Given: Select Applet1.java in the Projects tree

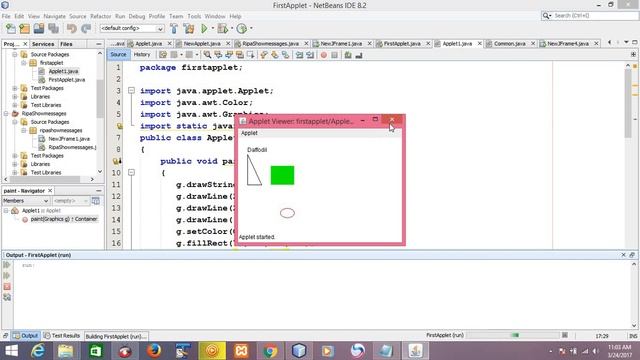Looking at the screenshot, I should point(63,71).
